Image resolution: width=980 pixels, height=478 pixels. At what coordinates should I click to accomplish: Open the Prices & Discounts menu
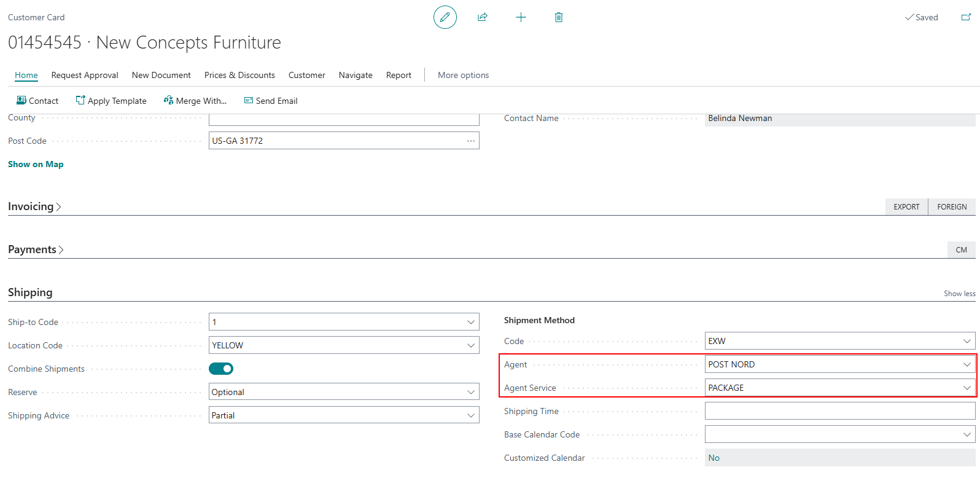(x=239, y=75)
